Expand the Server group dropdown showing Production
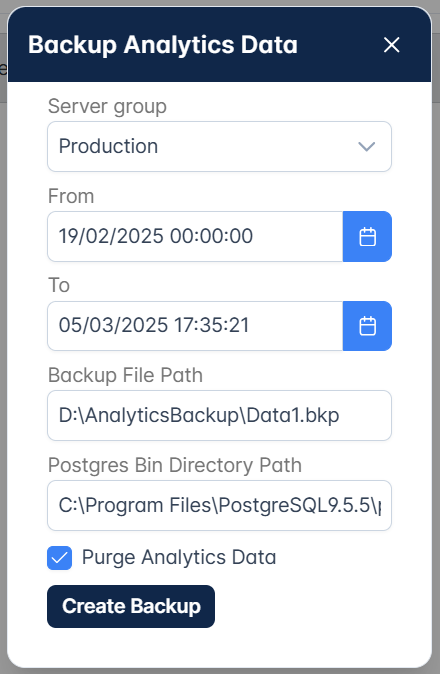 pyautogui.click(x=220, y=147)
